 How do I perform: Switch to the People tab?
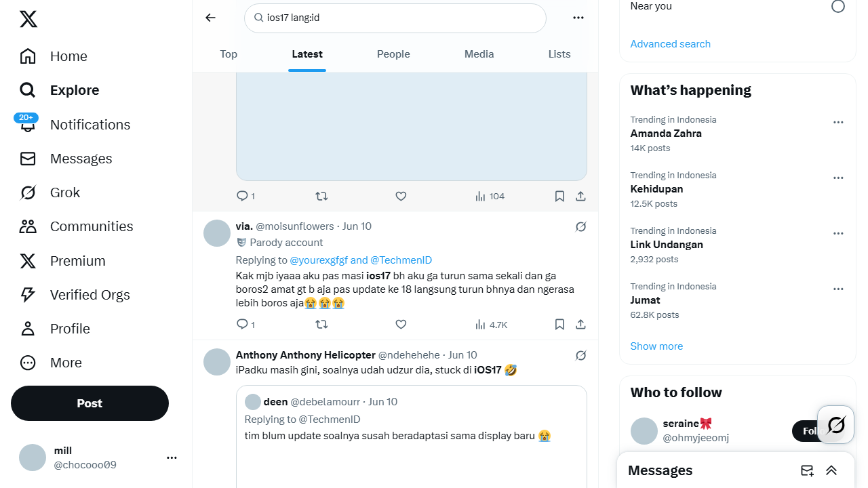coord(393,54)
